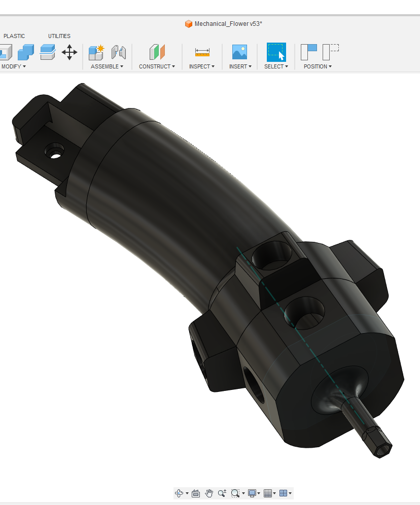Click the Viewports layout icon
The image size is (420, 505).
(x=283, y=493)
